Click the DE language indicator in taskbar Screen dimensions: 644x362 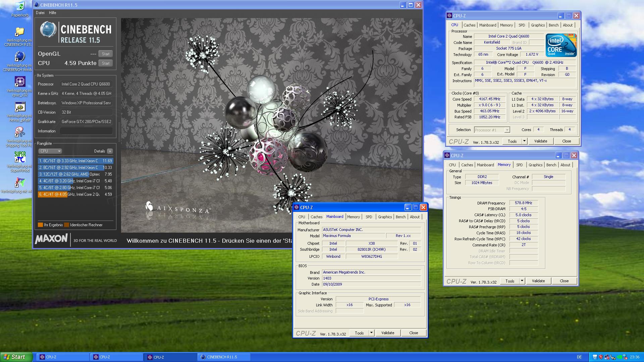pyautogui.click(x=579, y=357)
